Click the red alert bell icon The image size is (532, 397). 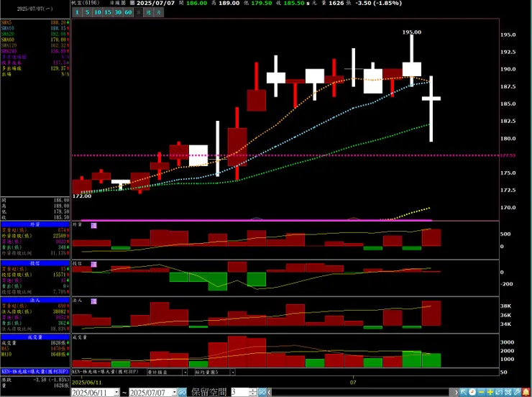[526, 392]
